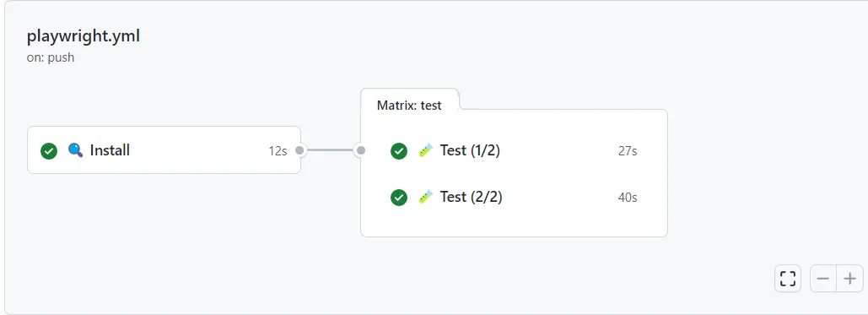868x315 pixels.
Task: Click the green check next to Test (1/2)
Action: pos(398,151)
